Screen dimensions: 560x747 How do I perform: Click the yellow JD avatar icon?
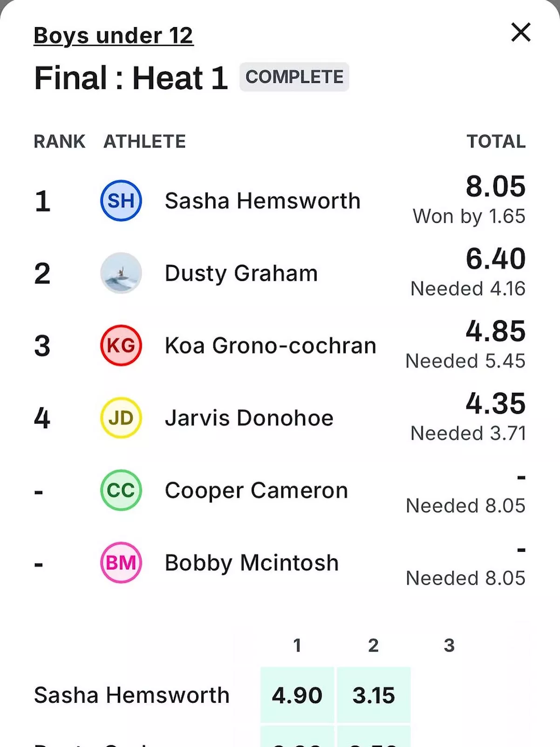pos(121,418)
